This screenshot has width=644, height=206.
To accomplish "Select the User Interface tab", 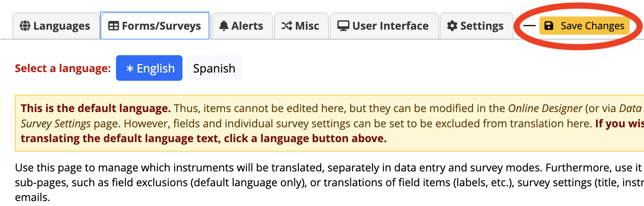I will 384,26.
